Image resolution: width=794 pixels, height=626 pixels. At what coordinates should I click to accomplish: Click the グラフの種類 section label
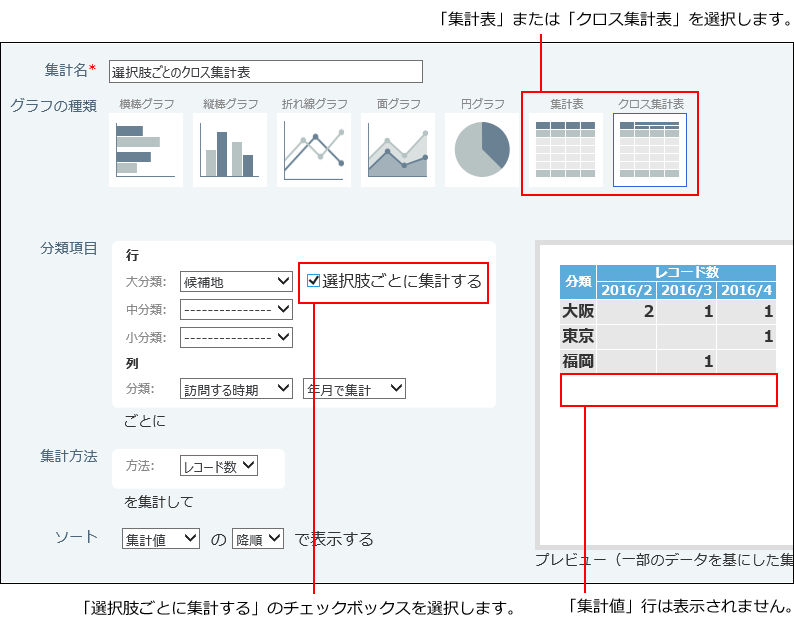coord(54,105)
